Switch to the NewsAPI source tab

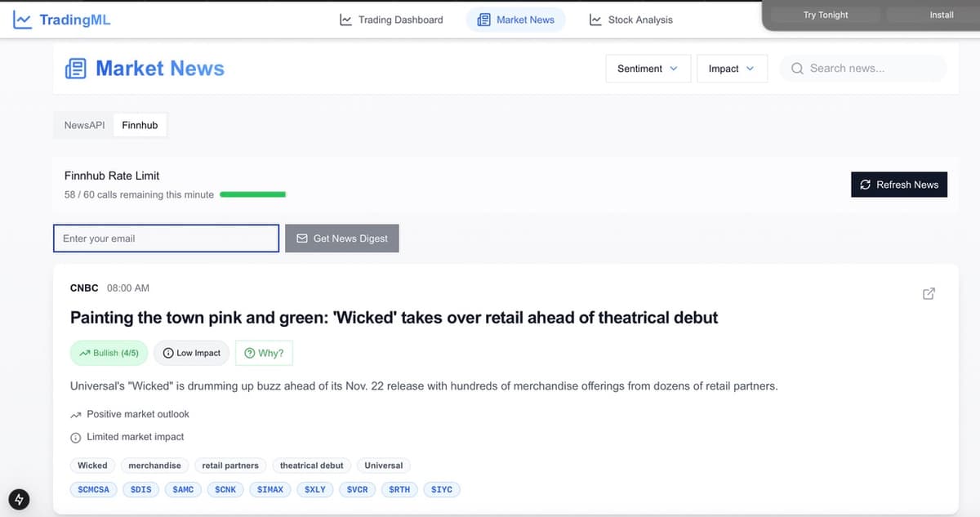(85, 125)
